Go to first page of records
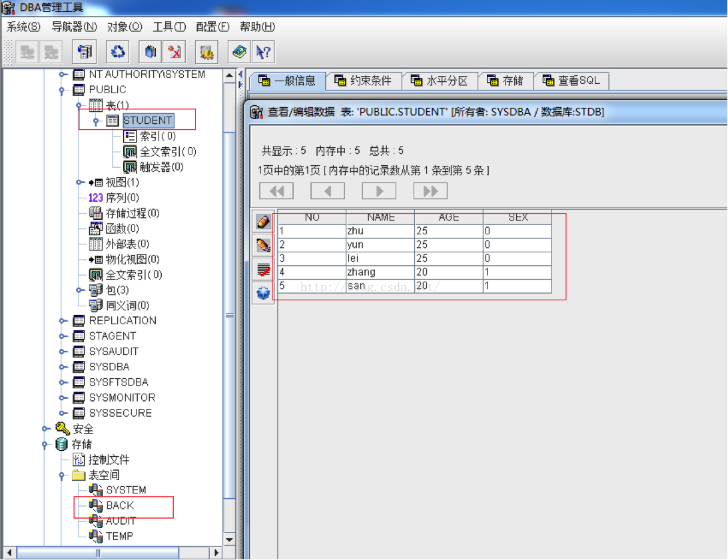This screenshot has width=728, height=560. click(x=276, y=191)
